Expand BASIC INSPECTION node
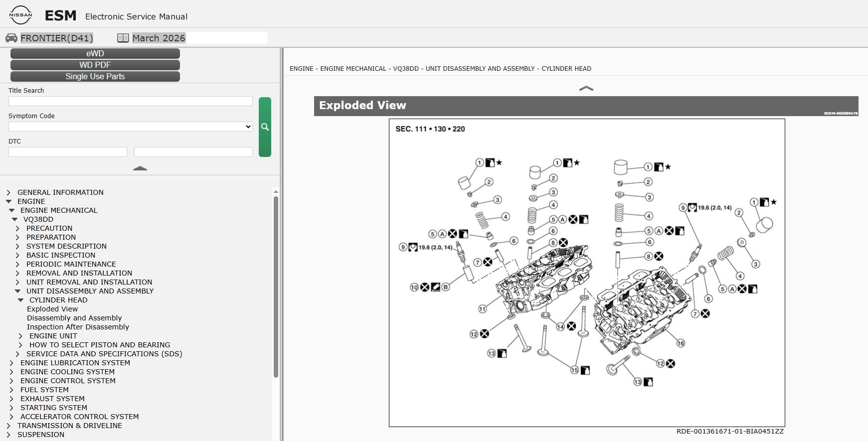Viewport: 868px width, 441px height. pyautogui.click(x=17, y=255)
